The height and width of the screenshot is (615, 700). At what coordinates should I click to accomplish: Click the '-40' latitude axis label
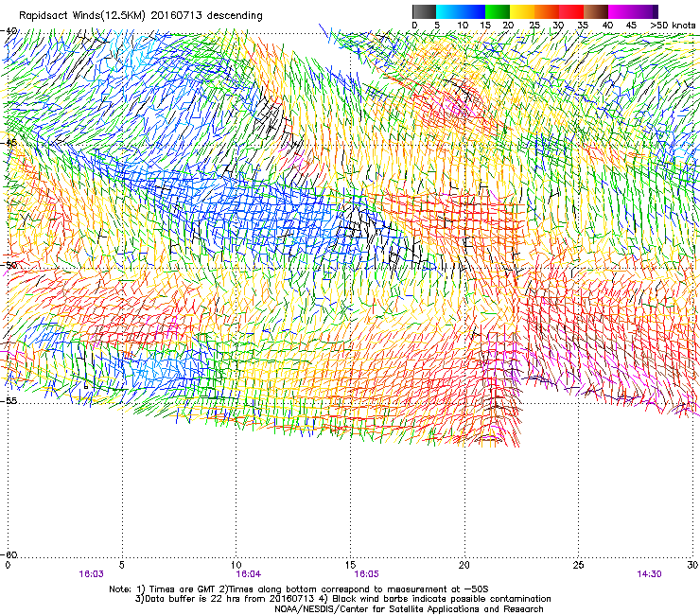9,31
